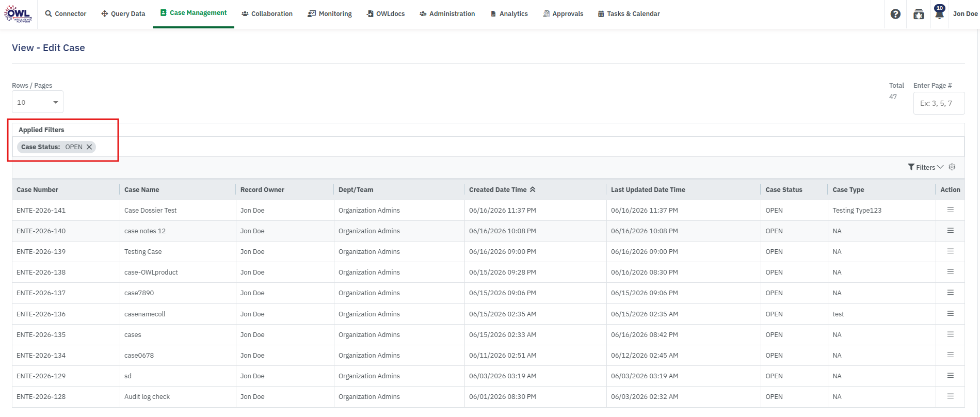Click the case name Testing Case
Viewport: 980px width, 417px height.
point(143,252)
